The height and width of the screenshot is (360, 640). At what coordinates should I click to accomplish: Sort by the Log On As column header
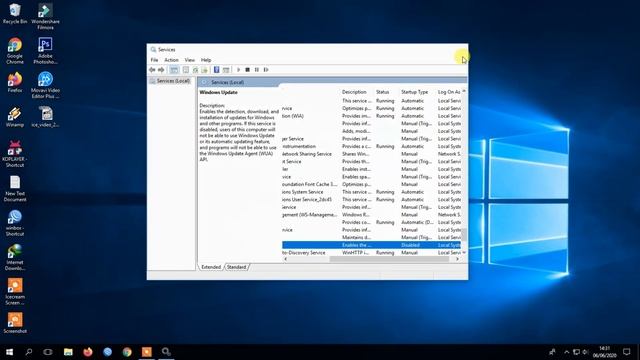[x=449, y=92]
